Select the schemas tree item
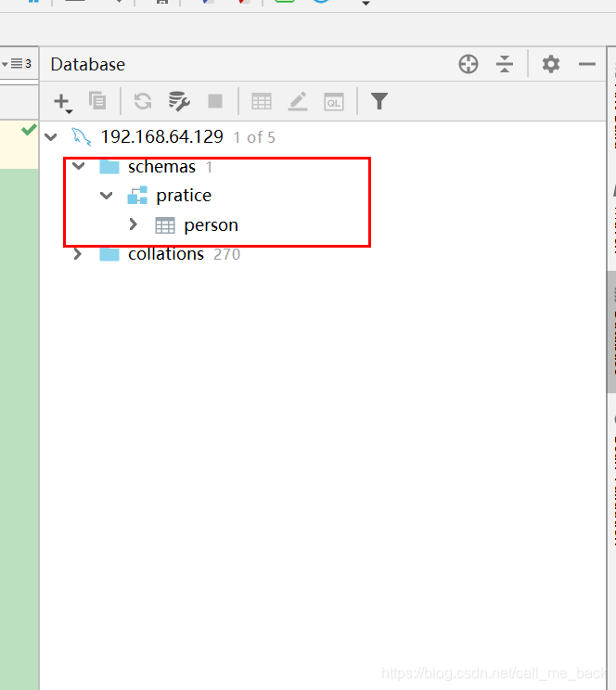 coord(161,167)
